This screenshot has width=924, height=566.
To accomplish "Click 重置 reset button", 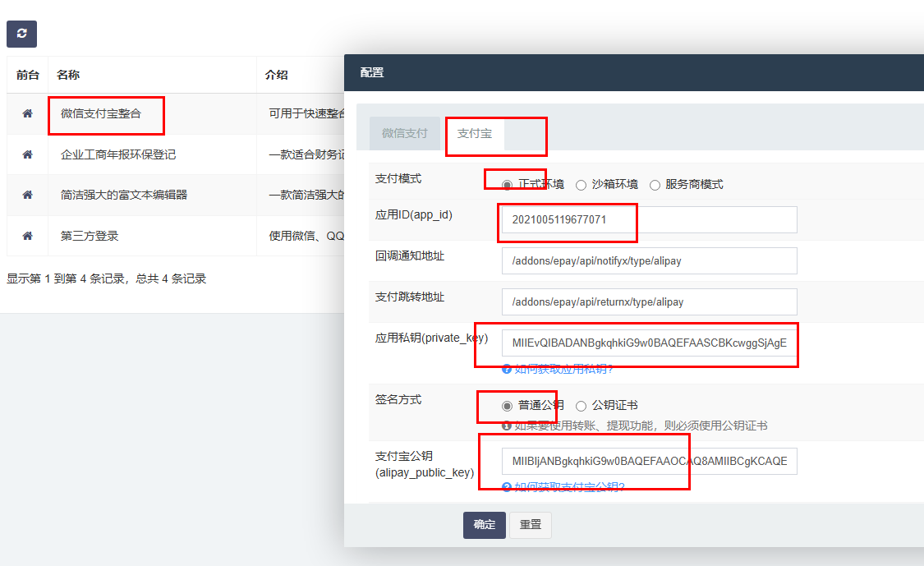I will (531, 525).
